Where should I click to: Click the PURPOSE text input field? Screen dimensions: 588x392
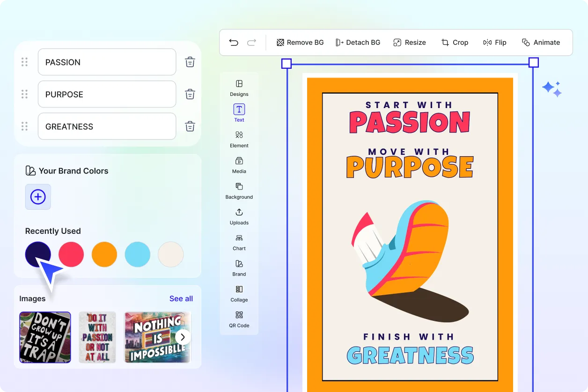tap(107, 94)
